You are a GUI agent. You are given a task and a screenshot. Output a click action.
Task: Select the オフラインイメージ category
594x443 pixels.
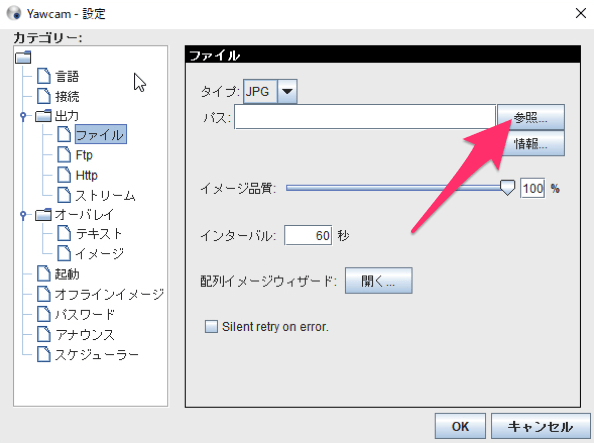point(109,294)
